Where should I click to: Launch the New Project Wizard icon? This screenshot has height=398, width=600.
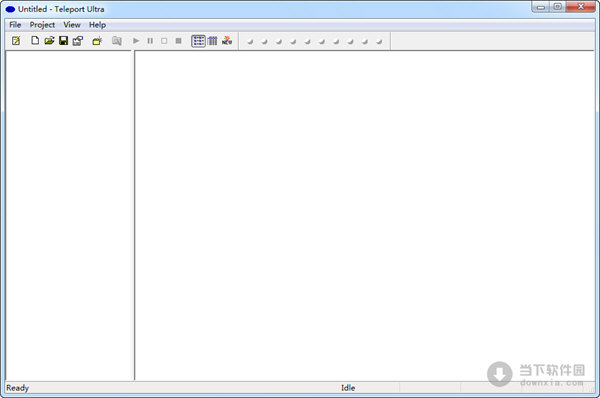point(16,41)
